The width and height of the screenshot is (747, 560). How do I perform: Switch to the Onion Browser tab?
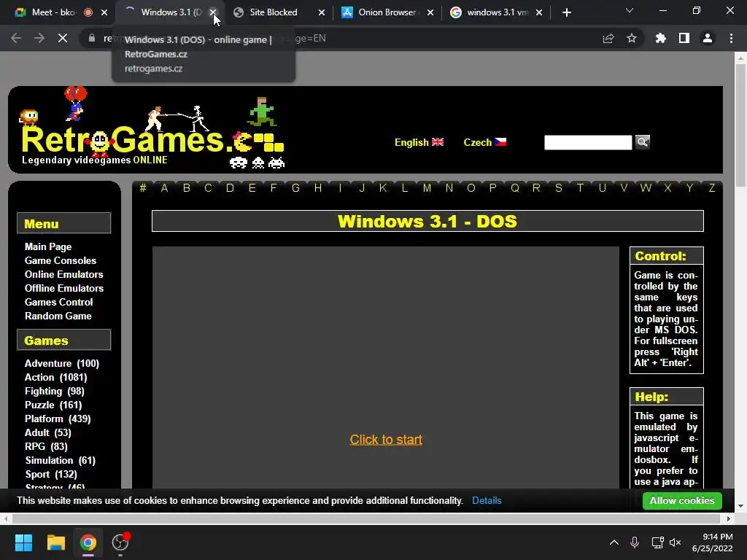point(386,12)
